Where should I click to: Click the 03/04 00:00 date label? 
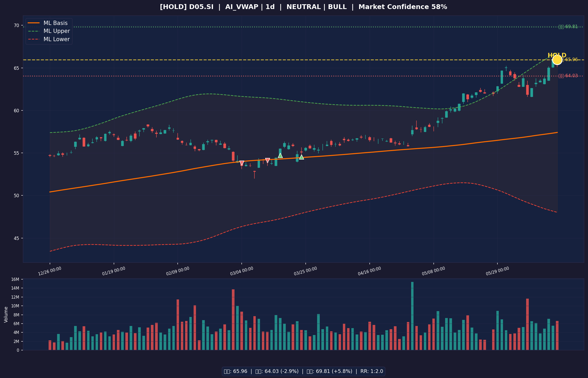click(x=242, y=271)
